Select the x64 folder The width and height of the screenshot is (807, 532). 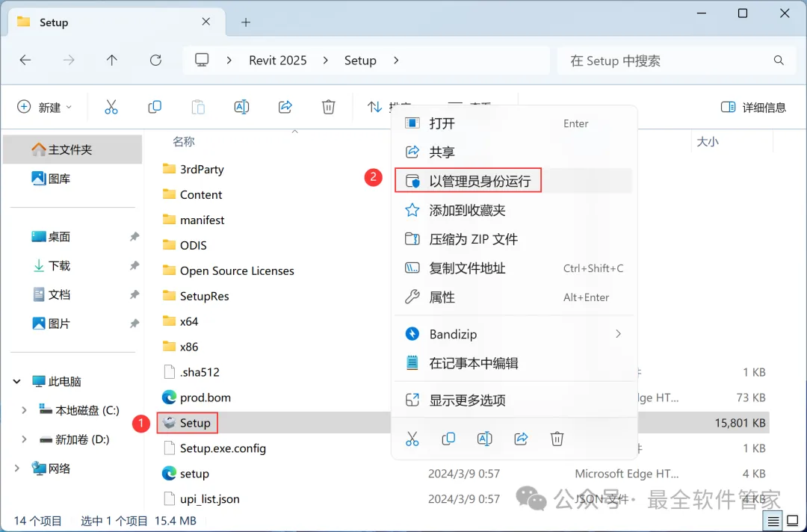[180, 321]
